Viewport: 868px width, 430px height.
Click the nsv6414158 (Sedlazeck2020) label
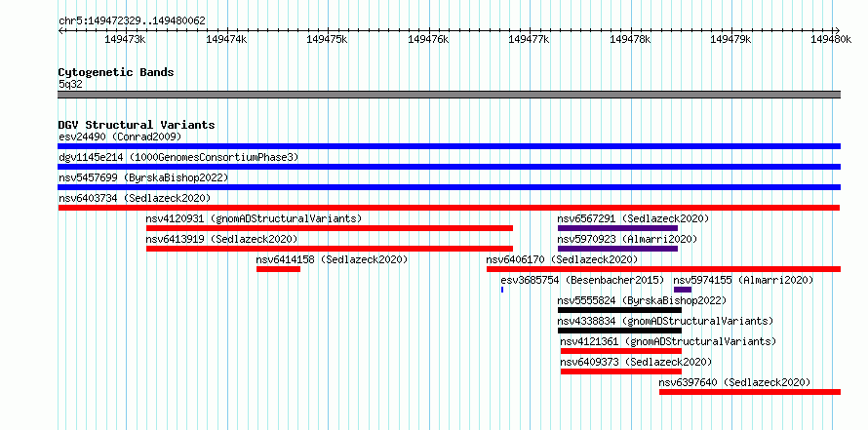(x=332, y=259)
